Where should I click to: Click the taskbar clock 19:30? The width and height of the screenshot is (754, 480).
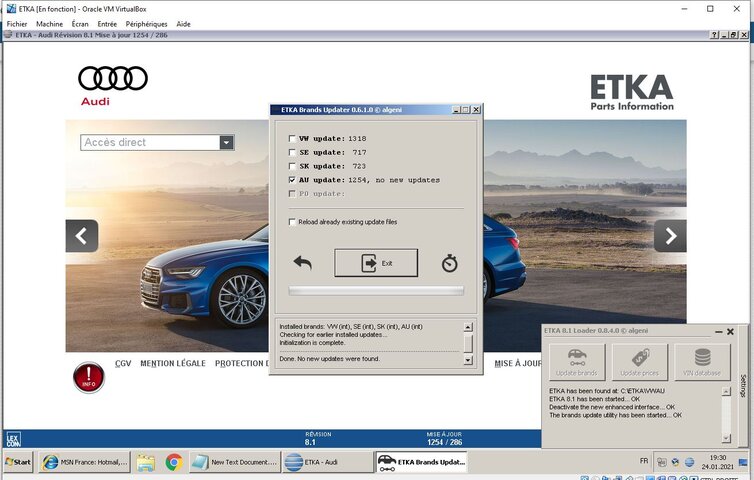click(717, 458)
